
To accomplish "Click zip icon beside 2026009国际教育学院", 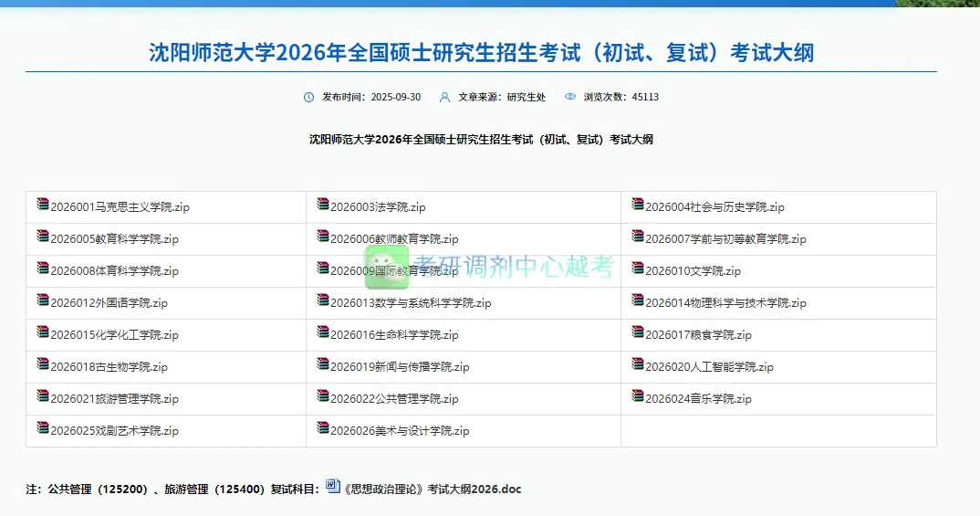I will (322, 268).
